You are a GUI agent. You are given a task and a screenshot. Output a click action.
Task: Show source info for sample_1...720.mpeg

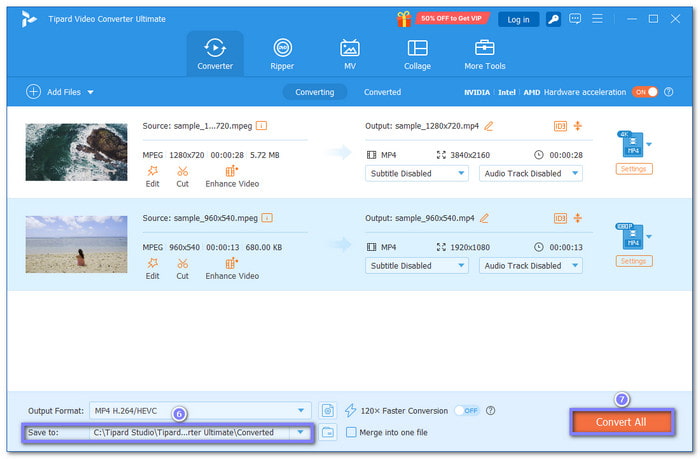262,126
